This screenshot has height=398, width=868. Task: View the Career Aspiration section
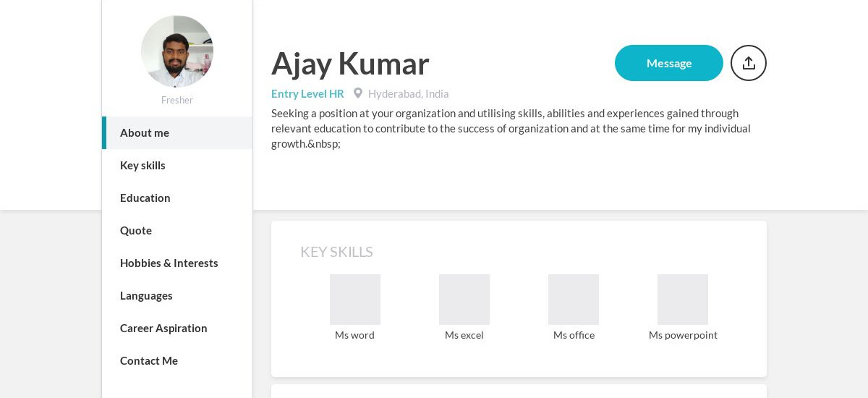177,328
